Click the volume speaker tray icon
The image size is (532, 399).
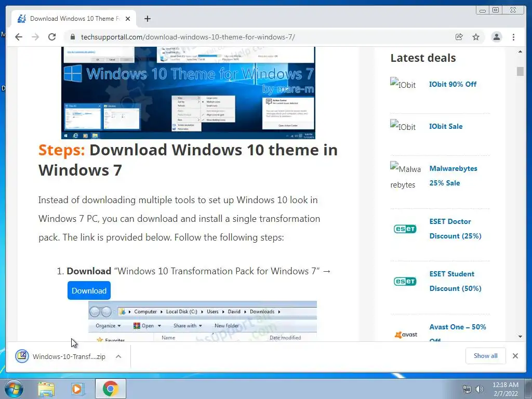[480, 389]
